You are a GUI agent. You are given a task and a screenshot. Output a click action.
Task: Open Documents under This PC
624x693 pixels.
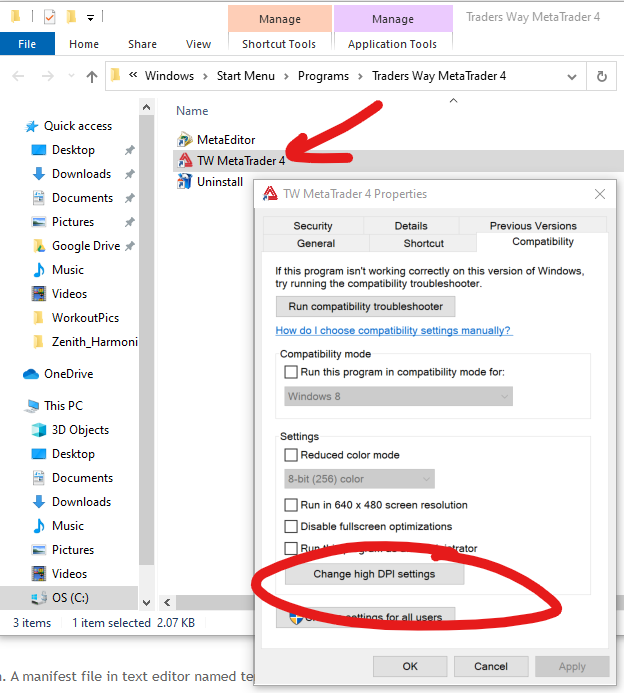pos(73,478)
